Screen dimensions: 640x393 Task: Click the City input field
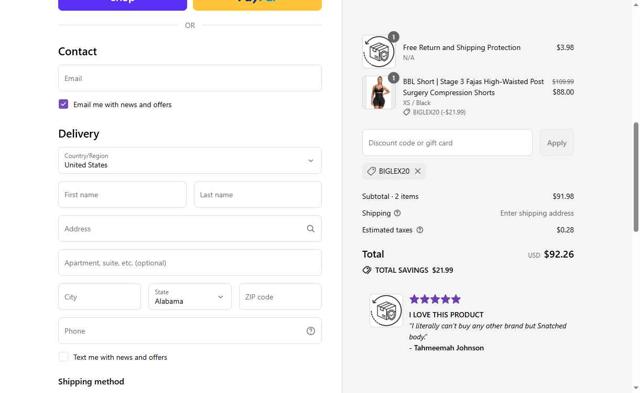tap(100, 297)
